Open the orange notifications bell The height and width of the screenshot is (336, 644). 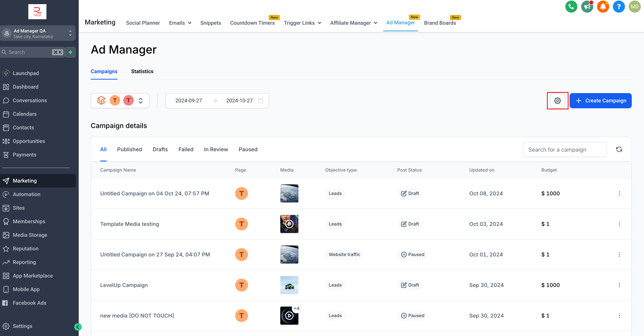coord(603,7)
